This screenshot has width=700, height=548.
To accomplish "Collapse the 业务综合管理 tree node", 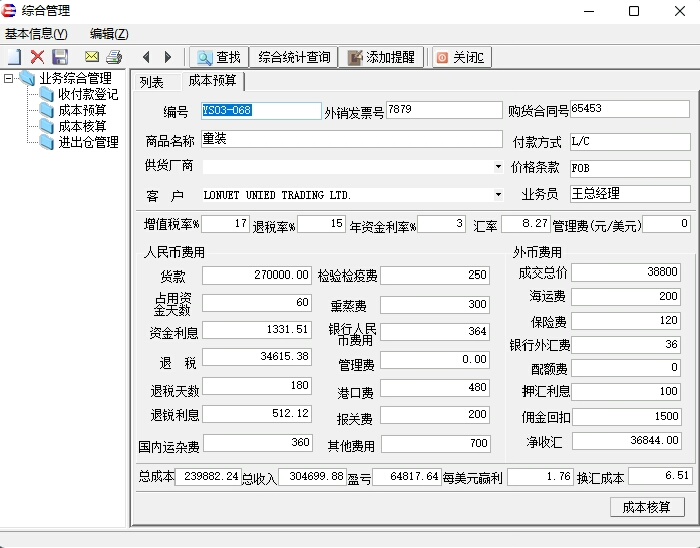I will [x=9, y=78].
